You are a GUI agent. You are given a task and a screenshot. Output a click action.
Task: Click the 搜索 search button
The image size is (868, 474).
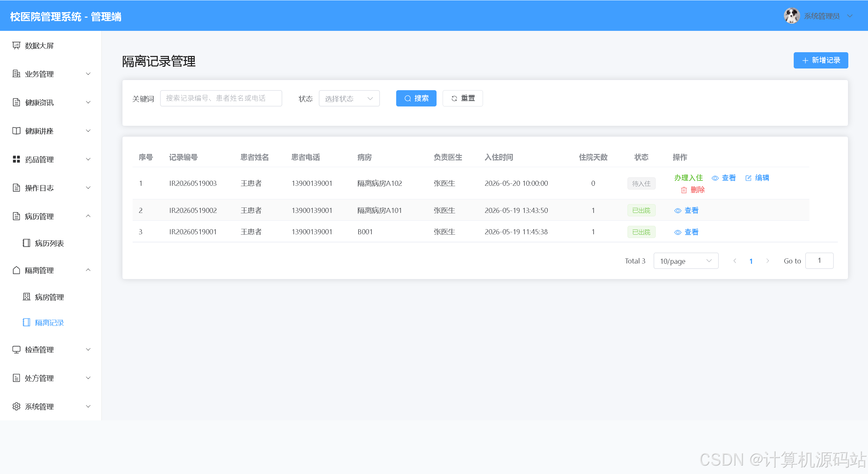(416, 98)
